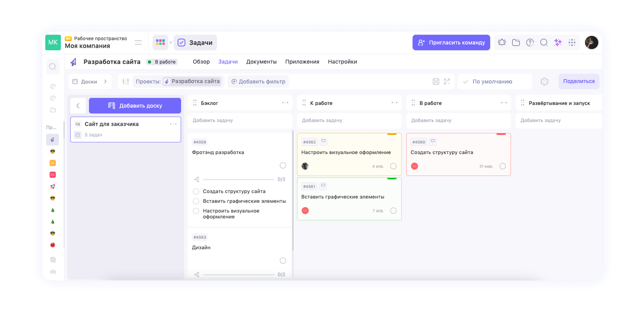Image resolution: width=644 pixels, height=312 pixels.
Task: Complete task 'Вставить графические элементы' via circle
Action: 393,211
